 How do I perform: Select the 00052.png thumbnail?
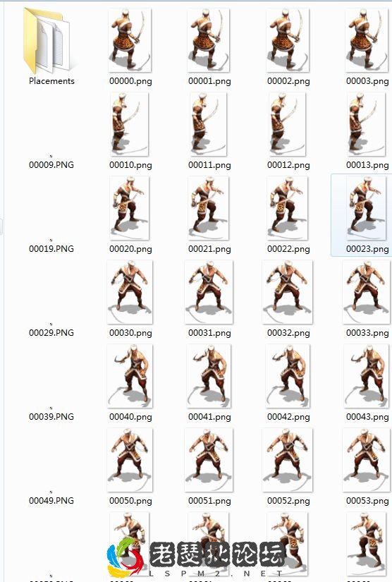(288, 460)
